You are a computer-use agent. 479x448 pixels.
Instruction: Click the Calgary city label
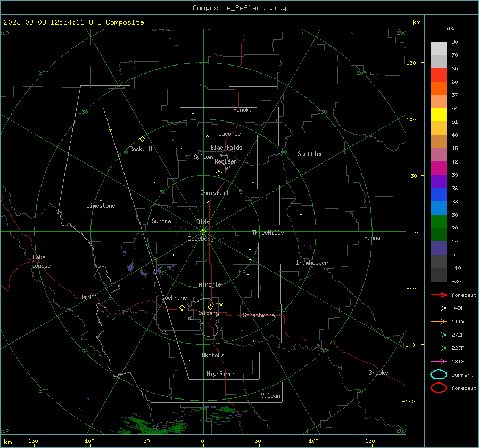(x=208, y=313)
